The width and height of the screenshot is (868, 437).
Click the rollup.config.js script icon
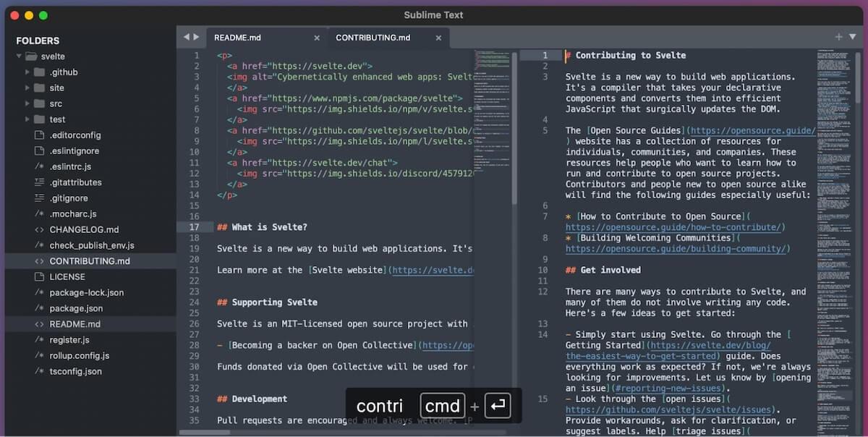tap(39, 356)
